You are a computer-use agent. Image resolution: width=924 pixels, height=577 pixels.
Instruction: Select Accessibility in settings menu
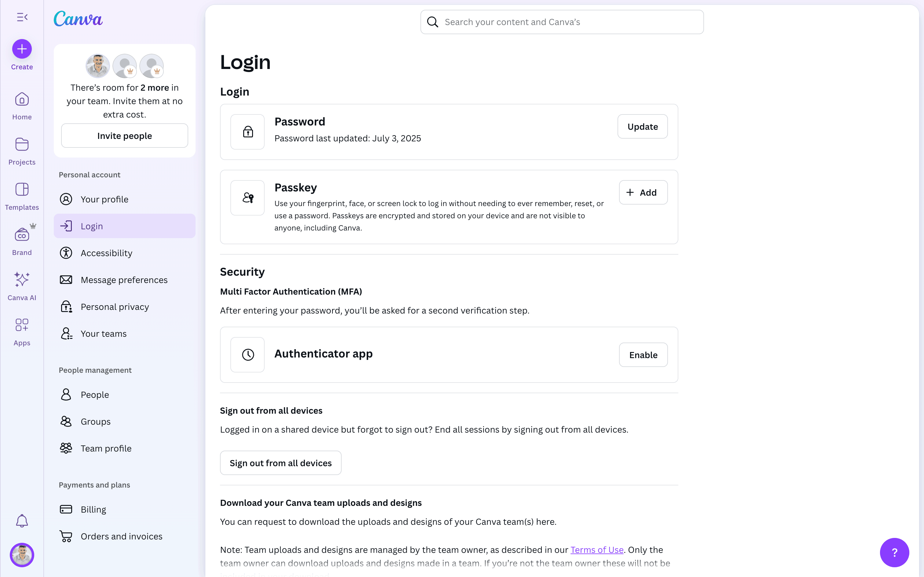[x=106, y=253]
